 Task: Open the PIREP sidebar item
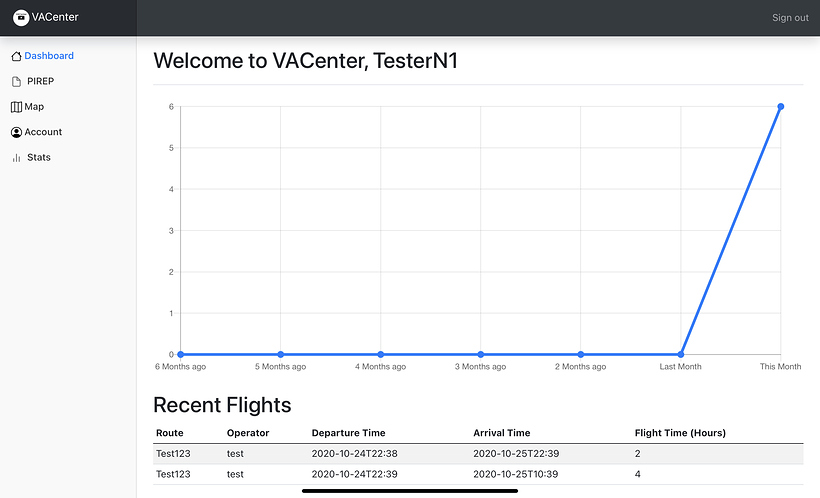(x=41, y=81)
